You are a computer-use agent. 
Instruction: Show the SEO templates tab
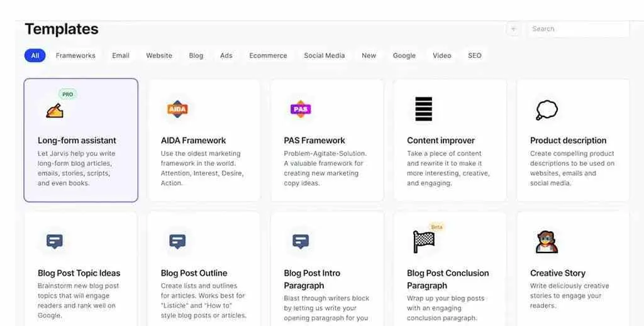click(x=475, y=55)
